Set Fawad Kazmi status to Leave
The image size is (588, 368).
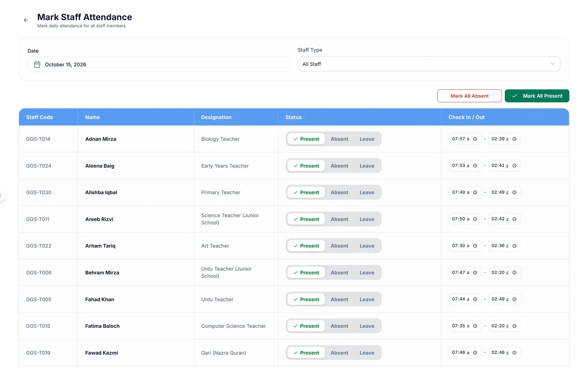[x=367, y=353]
